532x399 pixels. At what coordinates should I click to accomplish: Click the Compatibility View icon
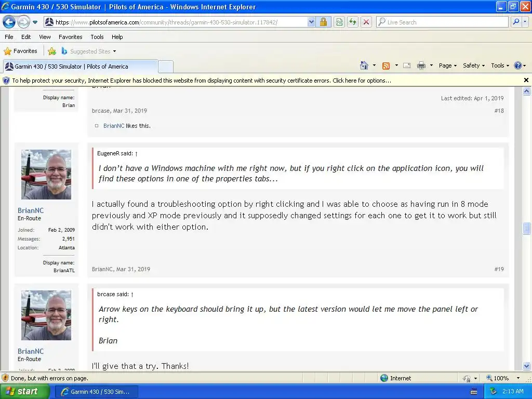[x=339, y=22]
